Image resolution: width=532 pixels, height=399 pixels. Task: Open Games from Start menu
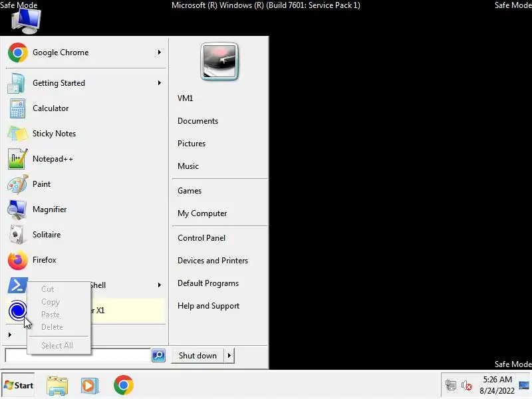(x=190, y=191)
